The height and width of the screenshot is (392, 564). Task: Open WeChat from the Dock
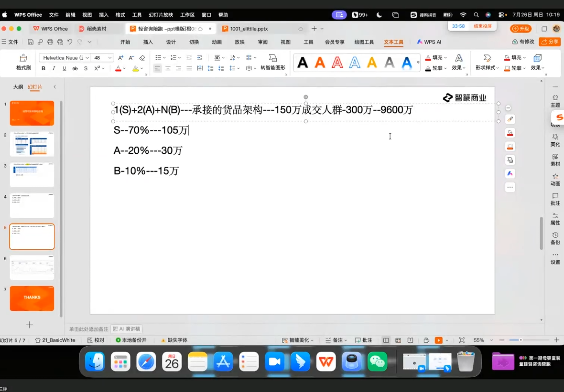point(377,361)
